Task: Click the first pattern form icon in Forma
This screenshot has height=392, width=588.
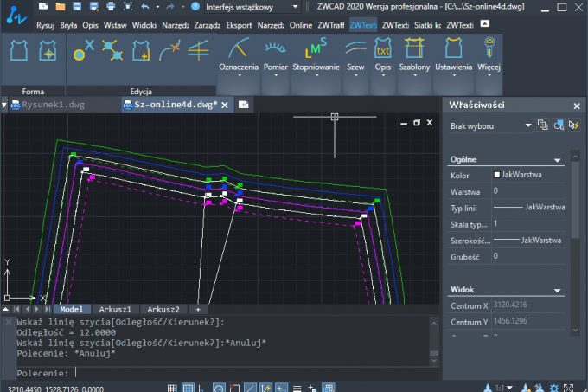Action: tap(19, 50)
